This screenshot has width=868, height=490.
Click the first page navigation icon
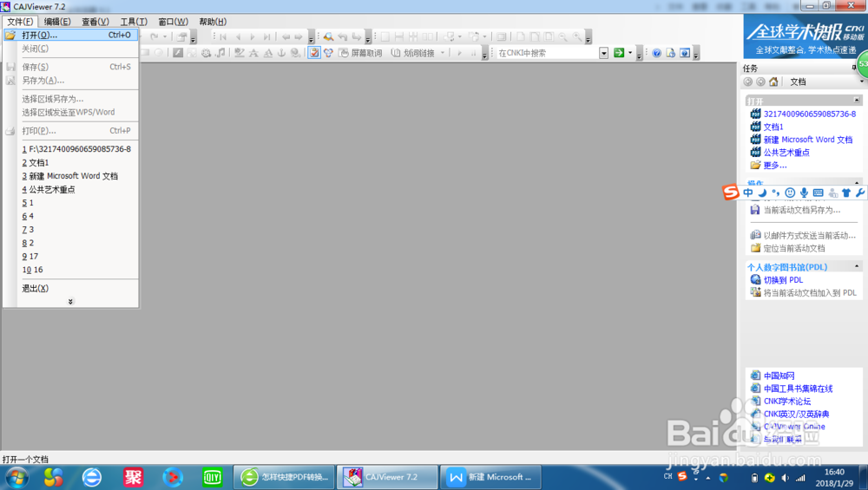click(x=223, y=36)
